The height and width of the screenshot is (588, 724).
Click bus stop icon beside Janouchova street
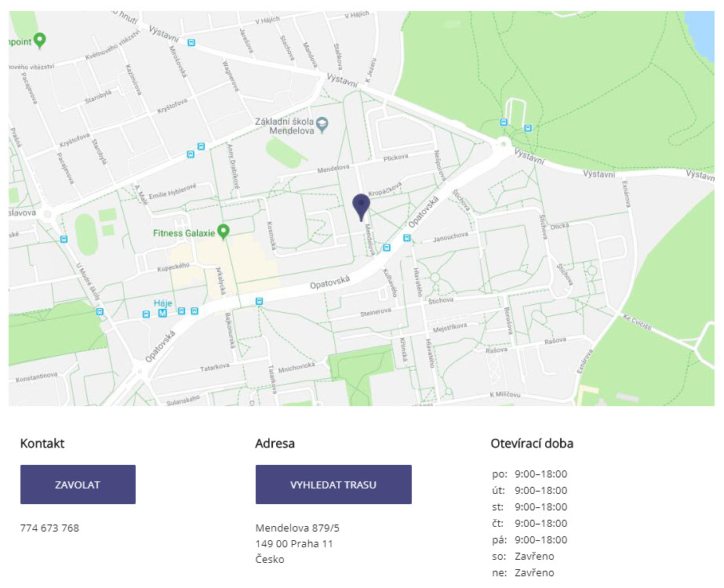click(406, 237)
